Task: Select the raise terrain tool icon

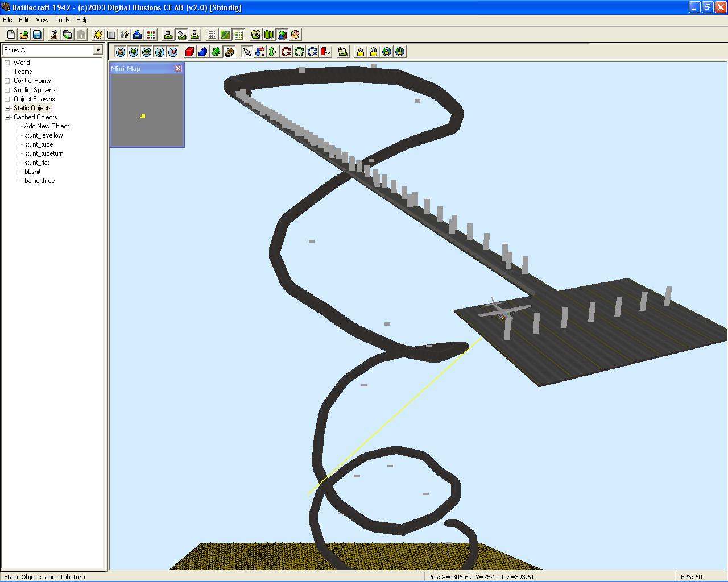Action: coord(168,35)
